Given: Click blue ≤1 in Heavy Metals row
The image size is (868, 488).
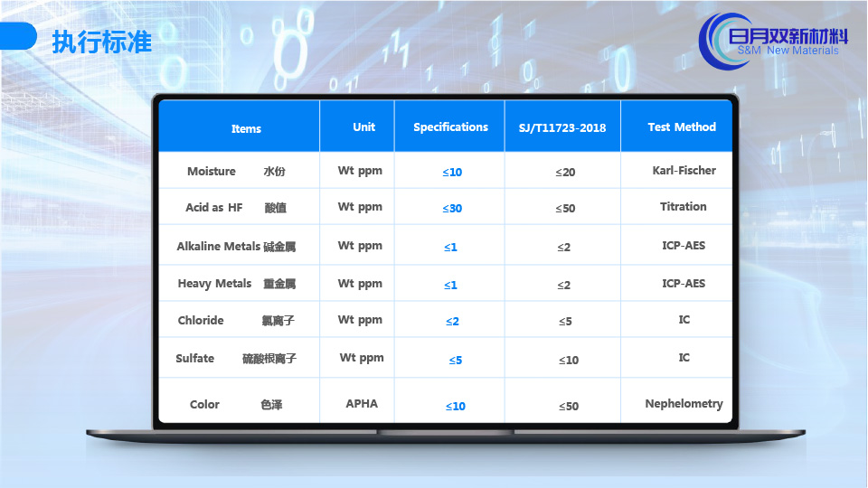Looking at the screenshot, I should (450, 286).
